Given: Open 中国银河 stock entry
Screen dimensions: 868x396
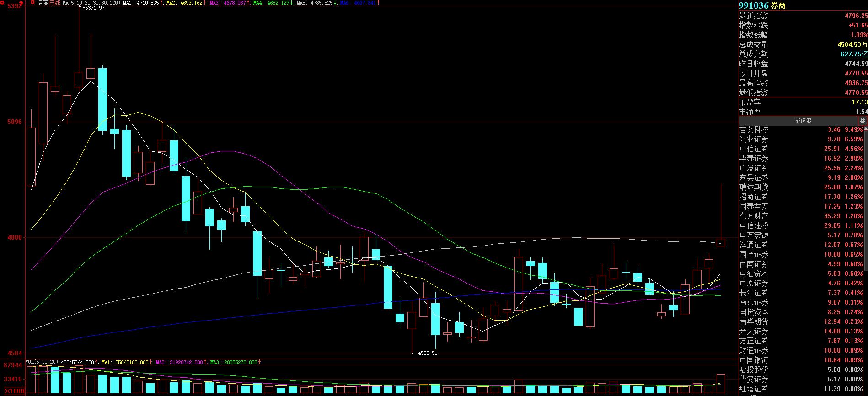Looking at the screenshot, I should point(754,360).
